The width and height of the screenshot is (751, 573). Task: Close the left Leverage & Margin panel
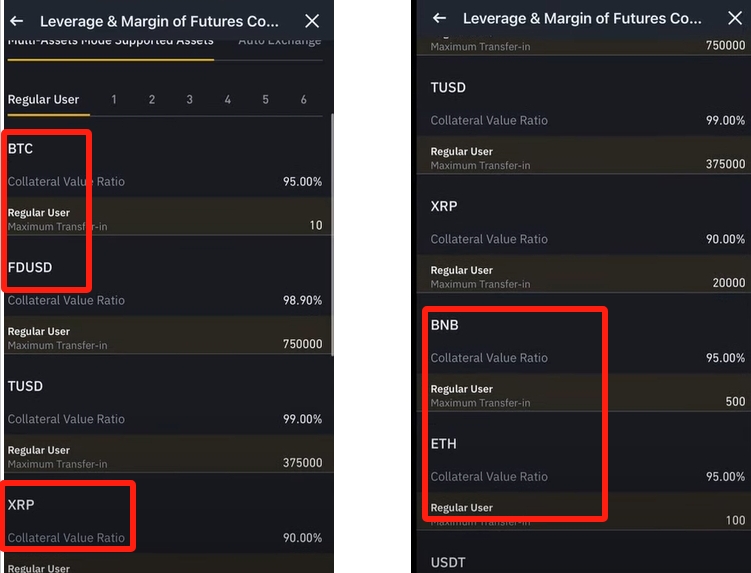(x=312, y=21)
